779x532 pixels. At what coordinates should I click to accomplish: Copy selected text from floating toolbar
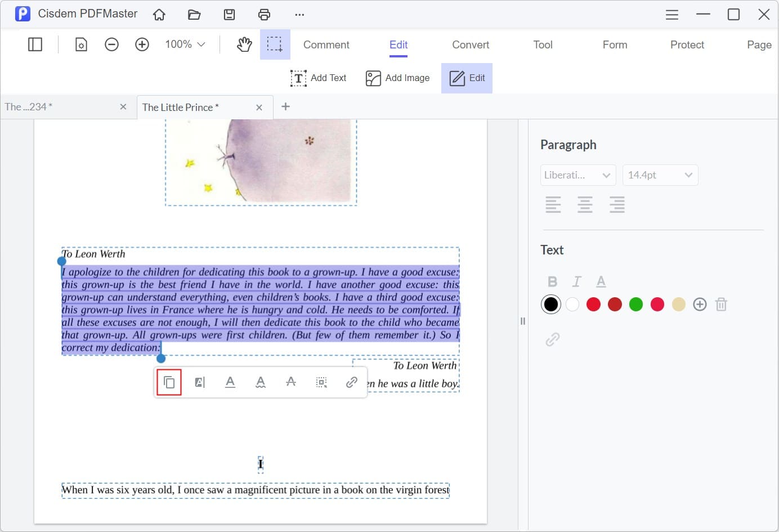click(169, 383)
